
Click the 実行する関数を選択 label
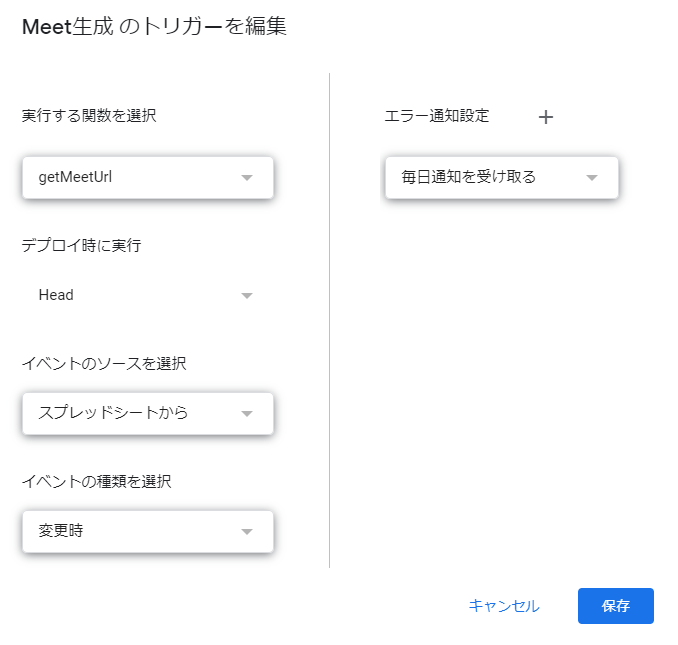coord(89,116)
